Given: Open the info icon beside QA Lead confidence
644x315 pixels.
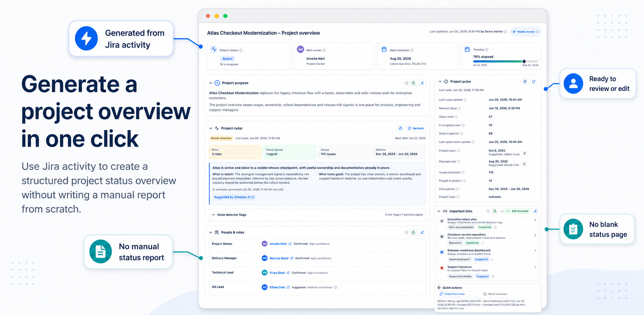Looking at the screenshot, I should point(335,287).
